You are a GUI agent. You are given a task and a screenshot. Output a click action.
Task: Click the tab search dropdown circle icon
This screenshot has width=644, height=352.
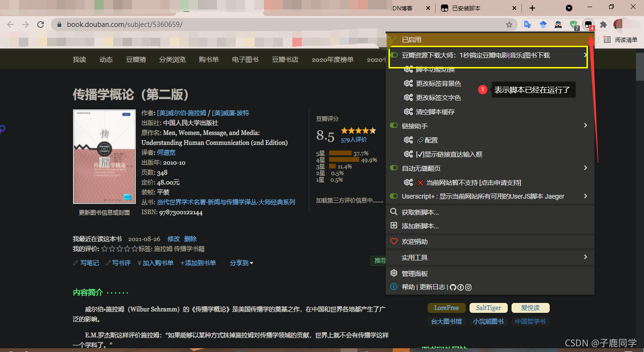569,8
